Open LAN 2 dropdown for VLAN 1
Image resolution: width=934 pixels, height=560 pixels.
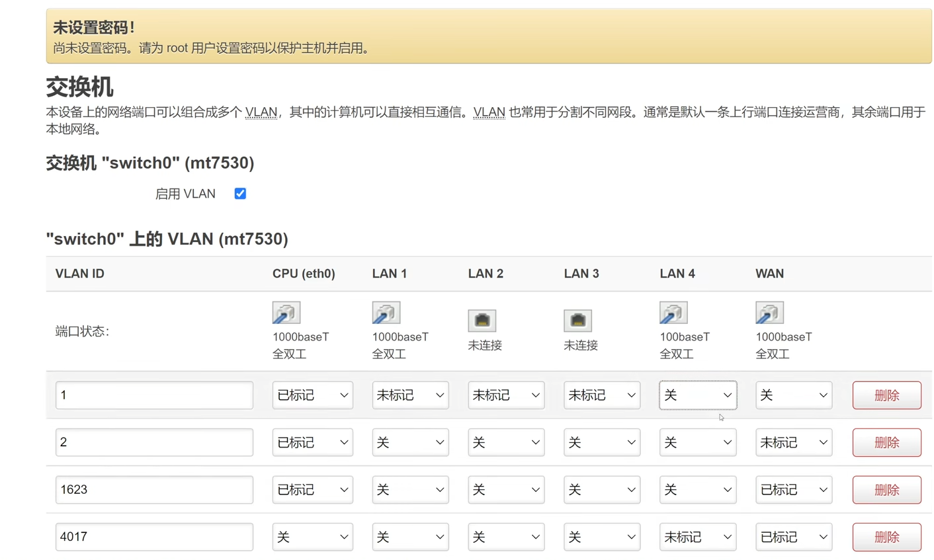pyautogui.click(x=507, y=395)
